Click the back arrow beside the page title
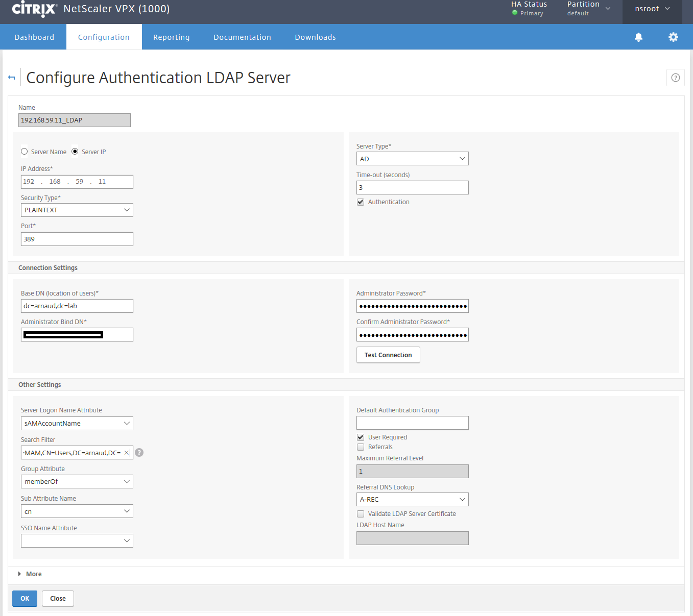This screenshot has height=616, width=693. click(12, 78)
